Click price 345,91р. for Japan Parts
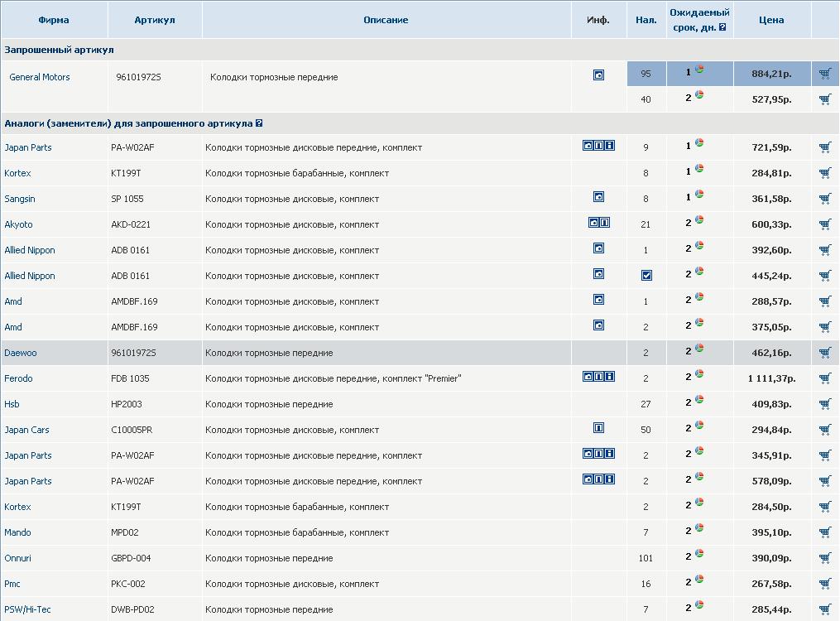 pos(771,456)
